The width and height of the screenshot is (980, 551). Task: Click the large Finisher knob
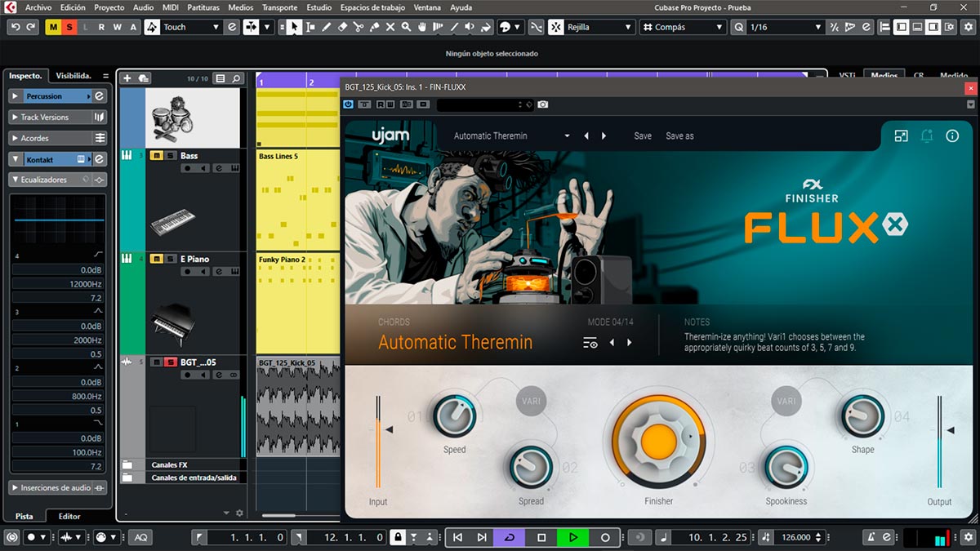658,441
